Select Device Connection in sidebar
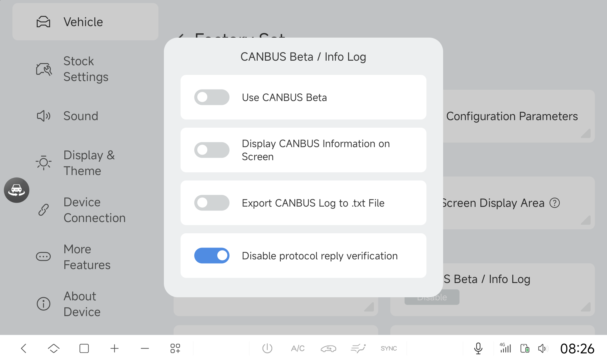The height and width of the screenshot is (364, 607). (x=94, y=210)
